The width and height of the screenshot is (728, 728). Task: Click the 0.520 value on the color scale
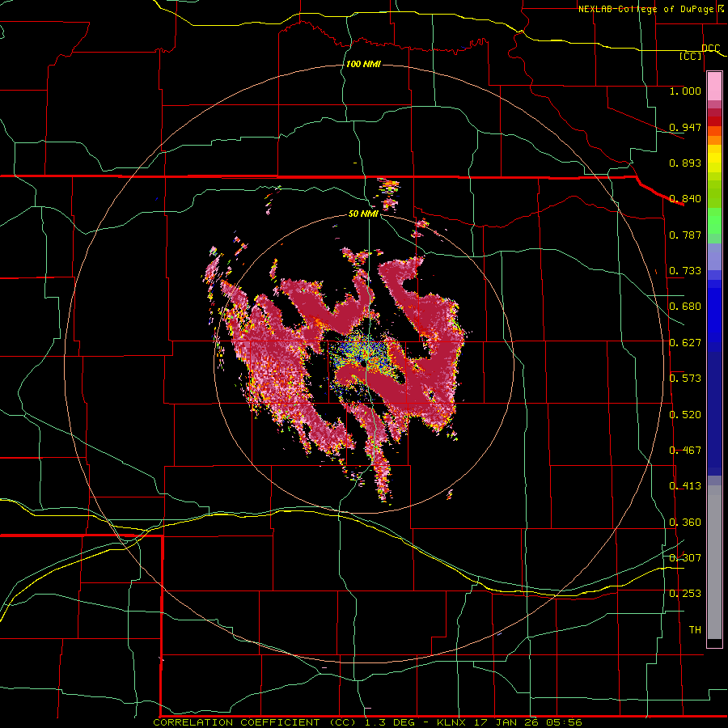(685, 415)
